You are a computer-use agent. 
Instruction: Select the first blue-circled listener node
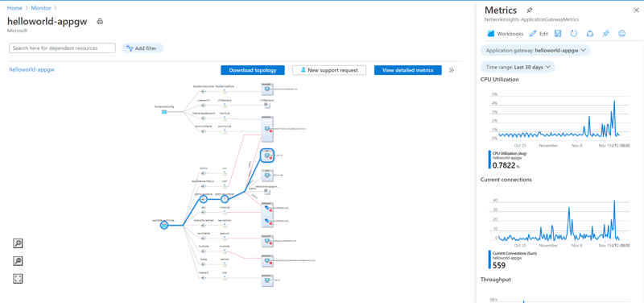pyautogui.click(x=204, y=199)
